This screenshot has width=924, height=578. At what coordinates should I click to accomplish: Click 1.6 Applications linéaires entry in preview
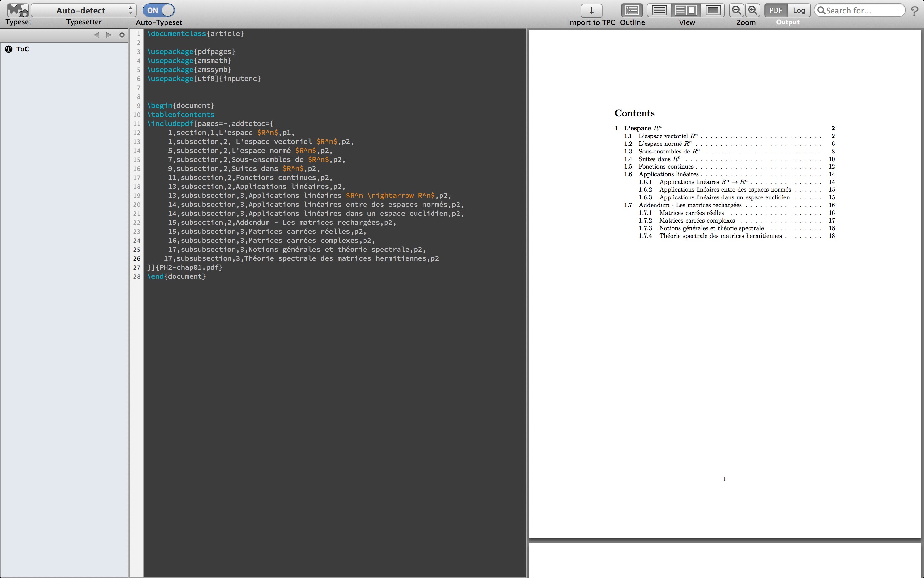pyautogui.click(x=729, y=174)
